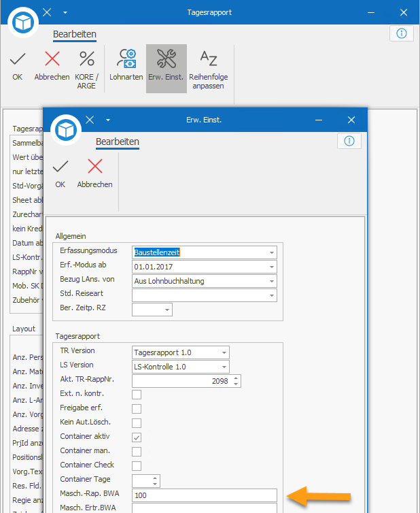
Task: Click the Masch.-Rap. BWA input field
Action: (x=205, y=495)
